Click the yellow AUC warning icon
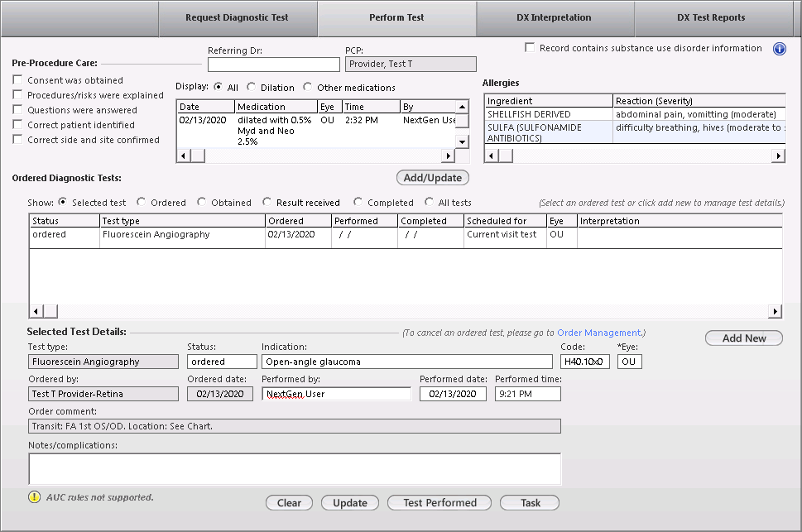This screenshot has width=802, height=532. pyautogui.click(x=34, y=496)
